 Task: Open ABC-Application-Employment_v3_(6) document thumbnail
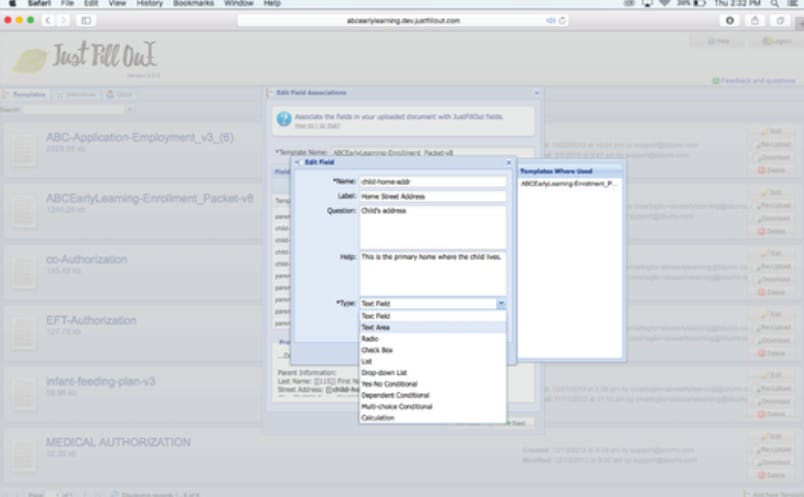[x=24, y=149]
